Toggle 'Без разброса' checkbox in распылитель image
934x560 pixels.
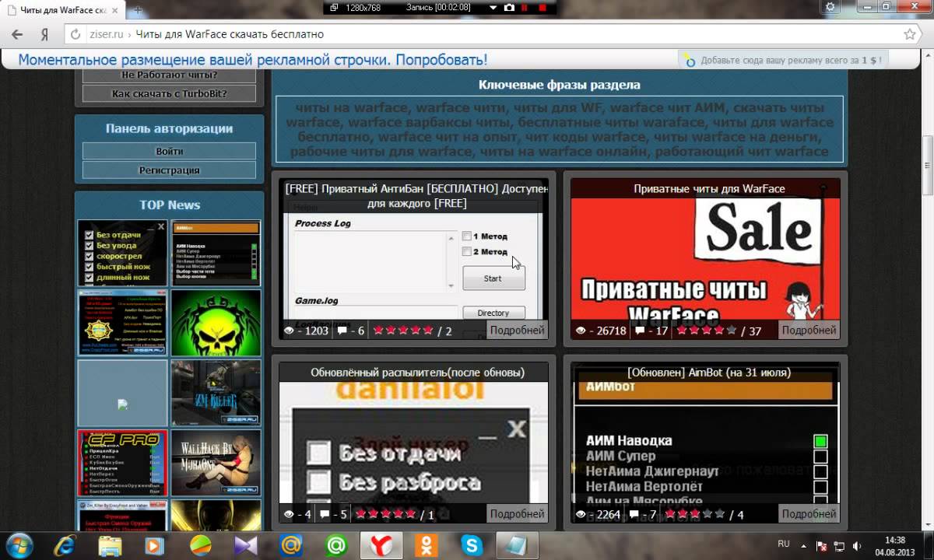[x=319, y=482]
